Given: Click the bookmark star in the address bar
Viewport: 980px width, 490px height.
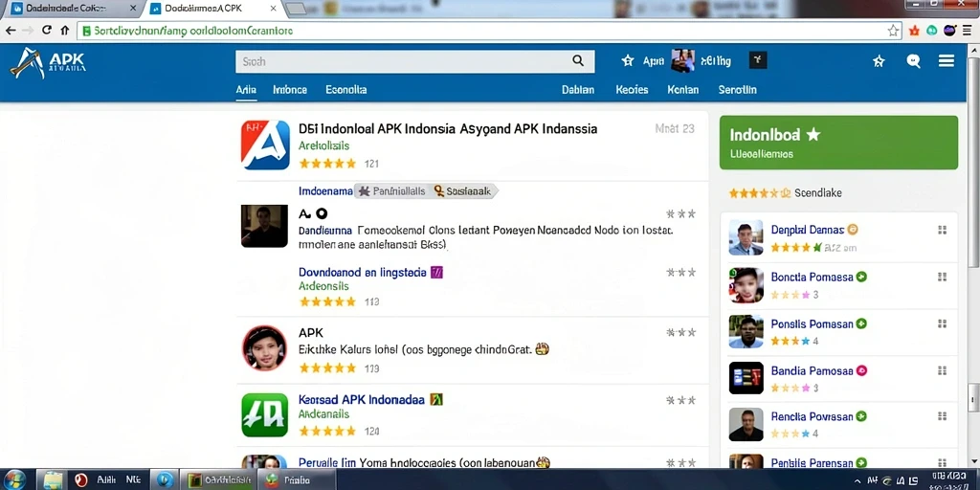Looking at the screenshot, I should (894, 31).
